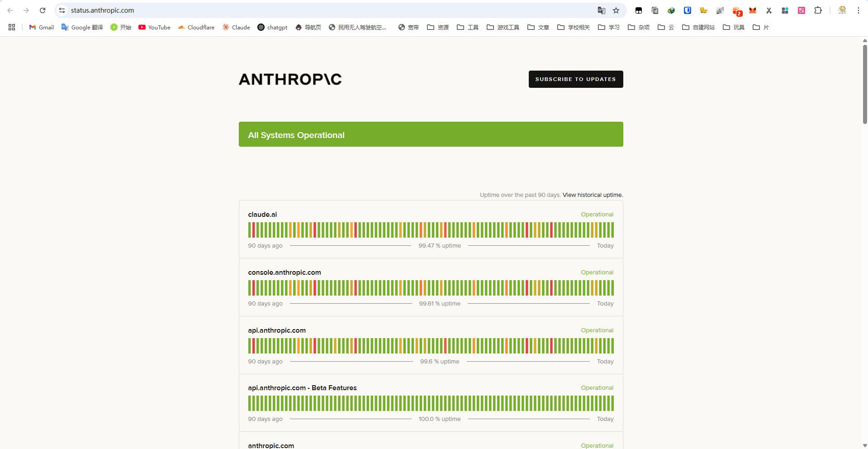Click the 100.0 % uptime text
Image resolution: width=868 pixels, height=449 pixels.
point(440,419)
